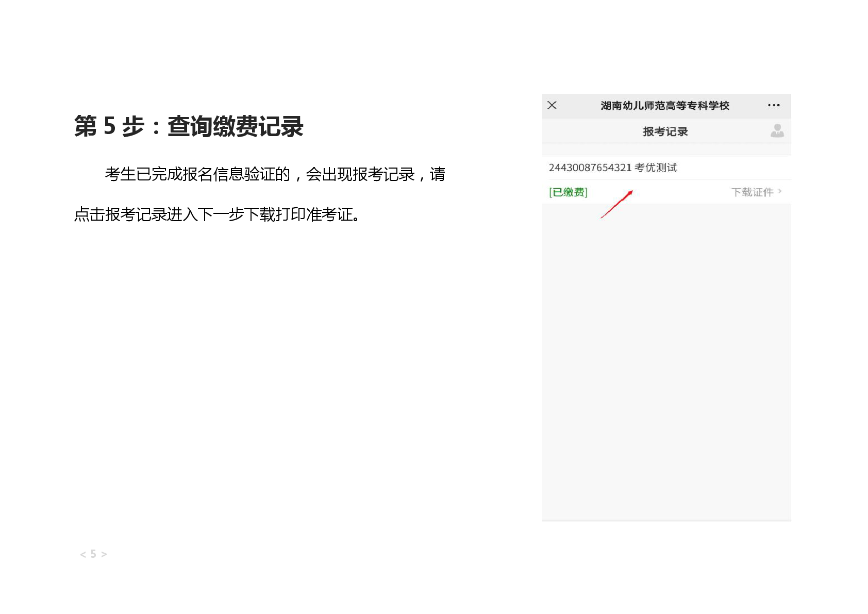Click the 第 5 步 heading text
The image size is (868, 614).
[109, 126]
